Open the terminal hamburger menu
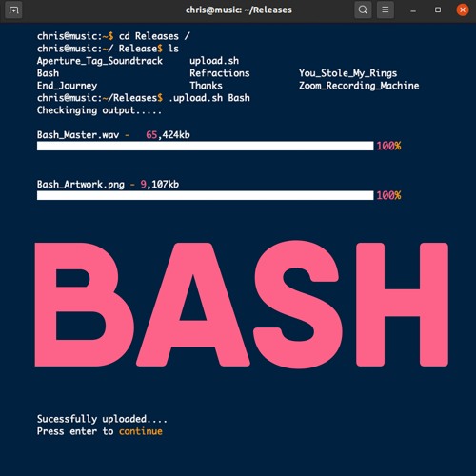Screen dimensions: 476x476 pyautogui.click(x=386, y=10)
